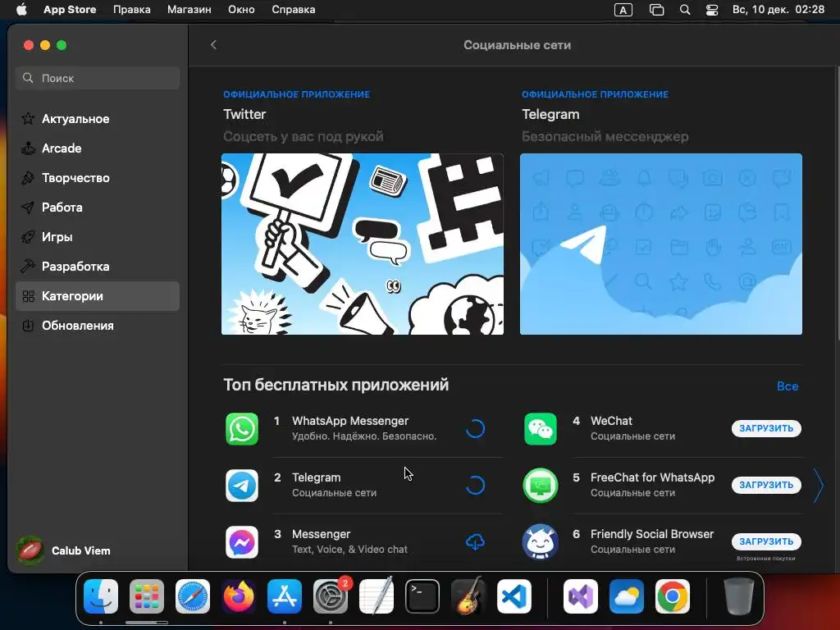Click the WeChat title text

(x=611, y=421)
